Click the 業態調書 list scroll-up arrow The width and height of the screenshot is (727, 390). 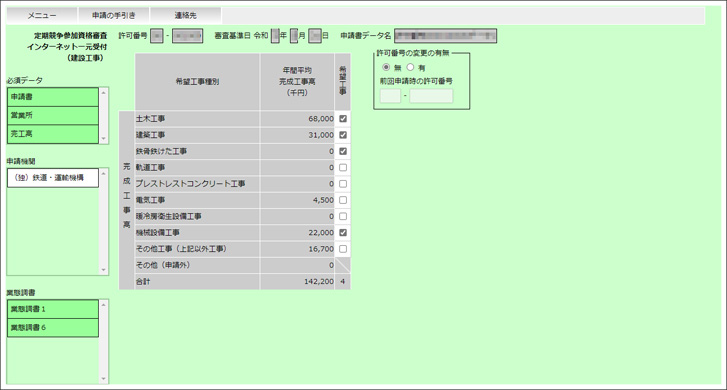click(x=103, y=305)
